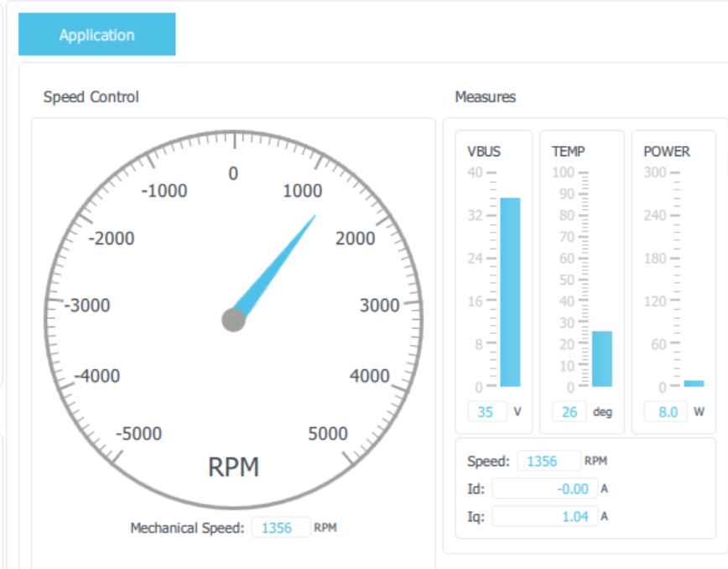Click the -4000 label on RPM dial
Image resolution: width=728 pixels, height=569 pixels.
tap(97, 376)
